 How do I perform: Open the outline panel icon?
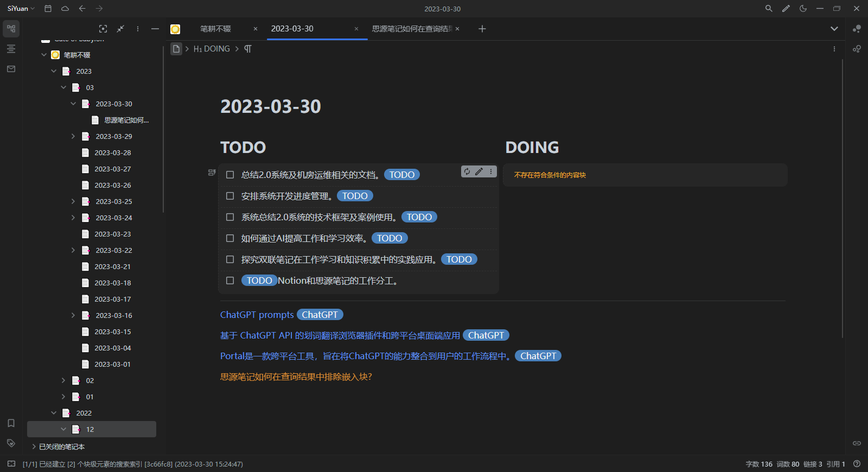11,49
